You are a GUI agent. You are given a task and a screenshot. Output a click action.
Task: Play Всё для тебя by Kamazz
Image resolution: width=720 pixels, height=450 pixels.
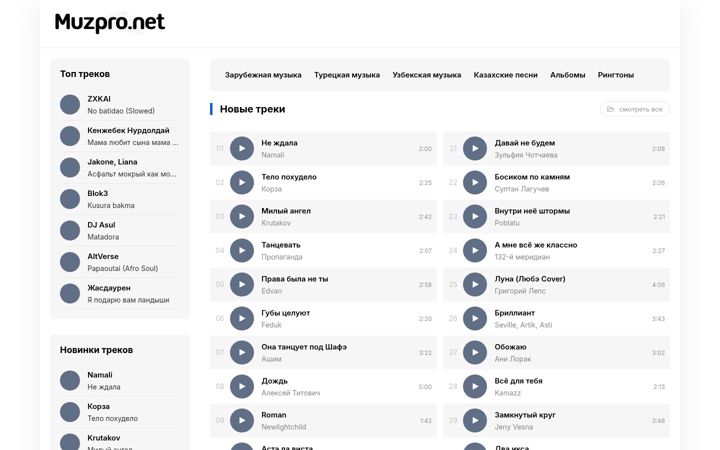(475, 386)
